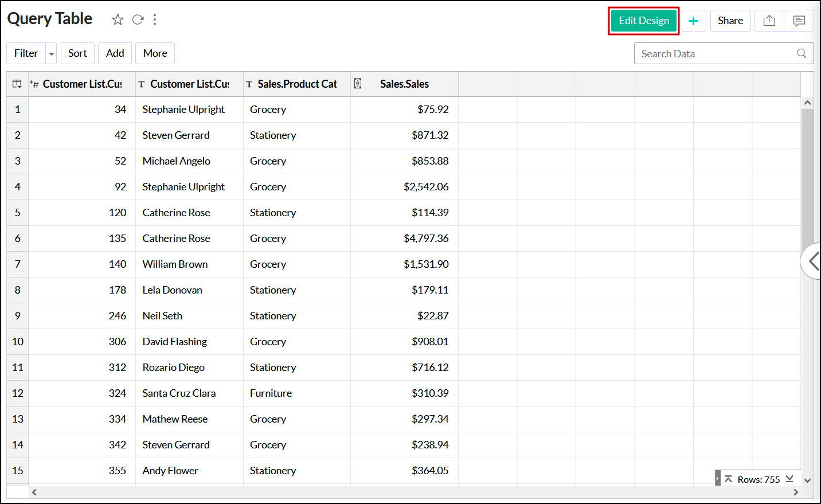
Task: Click the horizontal scrollbar at the bottom
Action: click(x=401, y=492)
